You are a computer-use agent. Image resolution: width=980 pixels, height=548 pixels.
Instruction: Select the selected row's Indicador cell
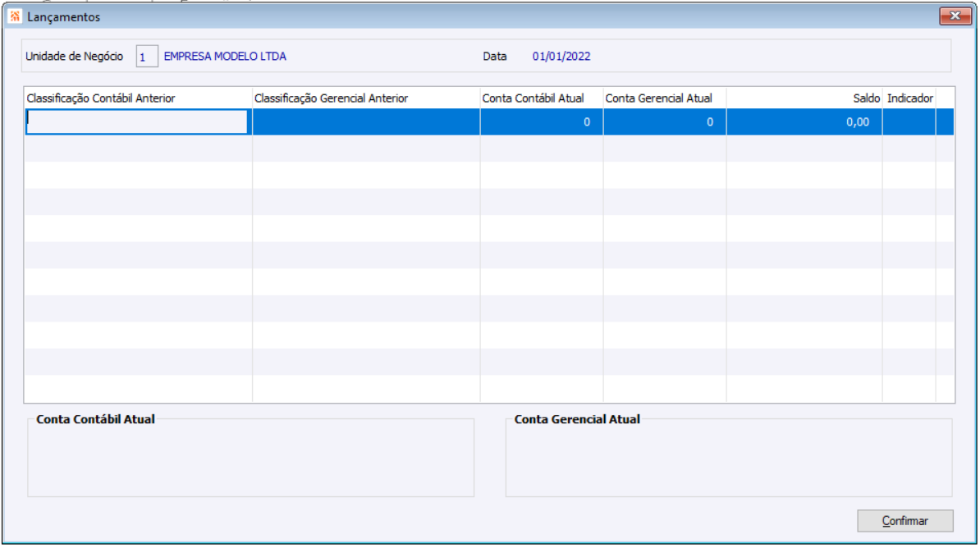909,122
